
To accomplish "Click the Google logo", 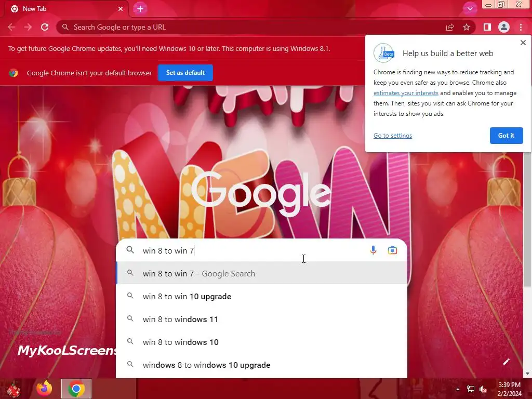I will point(261,193).
